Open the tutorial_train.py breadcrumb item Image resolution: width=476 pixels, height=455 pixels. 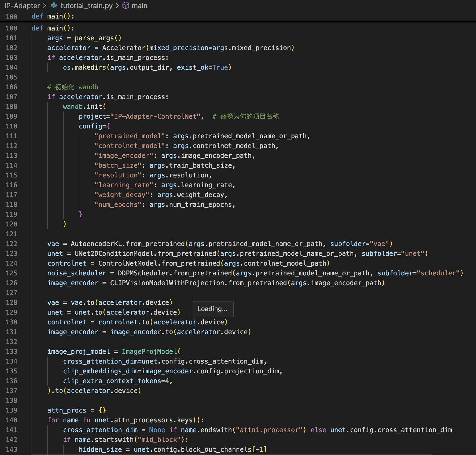tap(86, 5)
